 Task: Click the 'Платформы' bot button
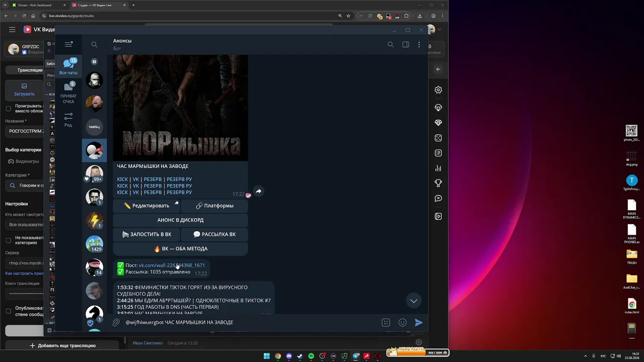(214, 206)
